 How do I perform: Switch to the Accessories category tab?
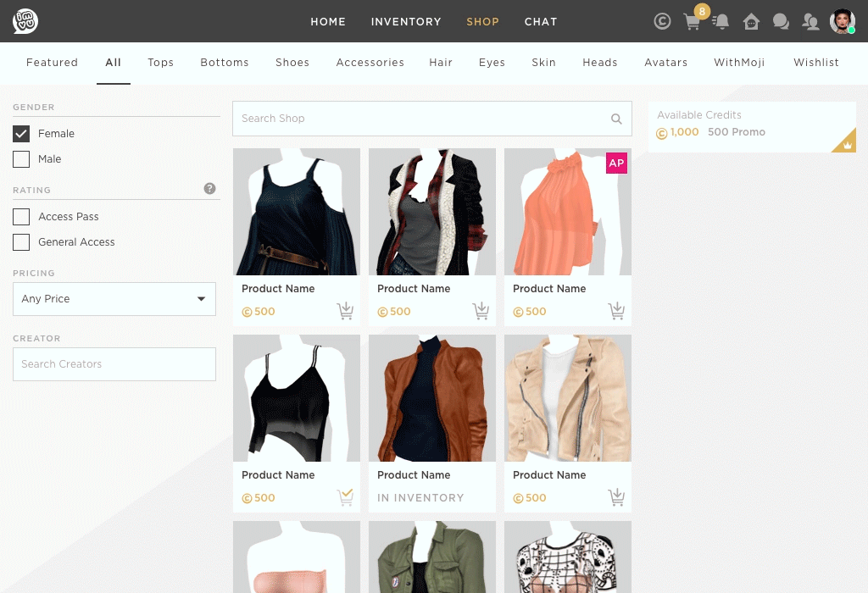370,63
